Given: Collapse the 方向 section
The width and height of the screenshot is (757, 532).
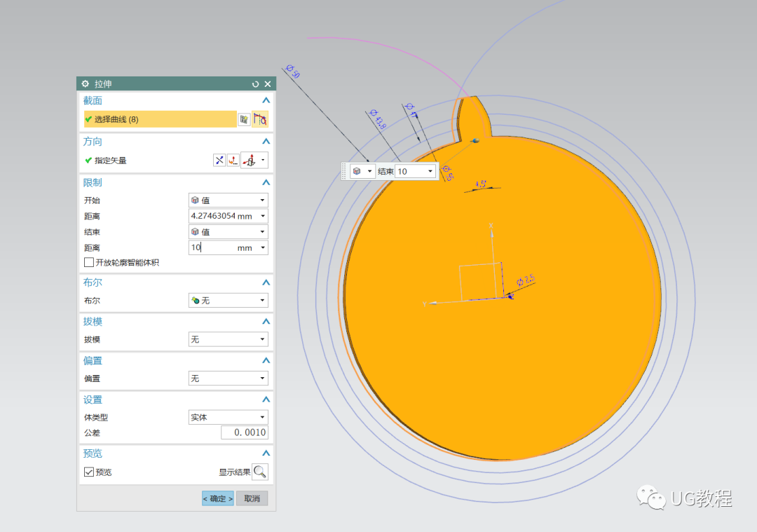Looking at the screenshot, I should click(266, 142).
